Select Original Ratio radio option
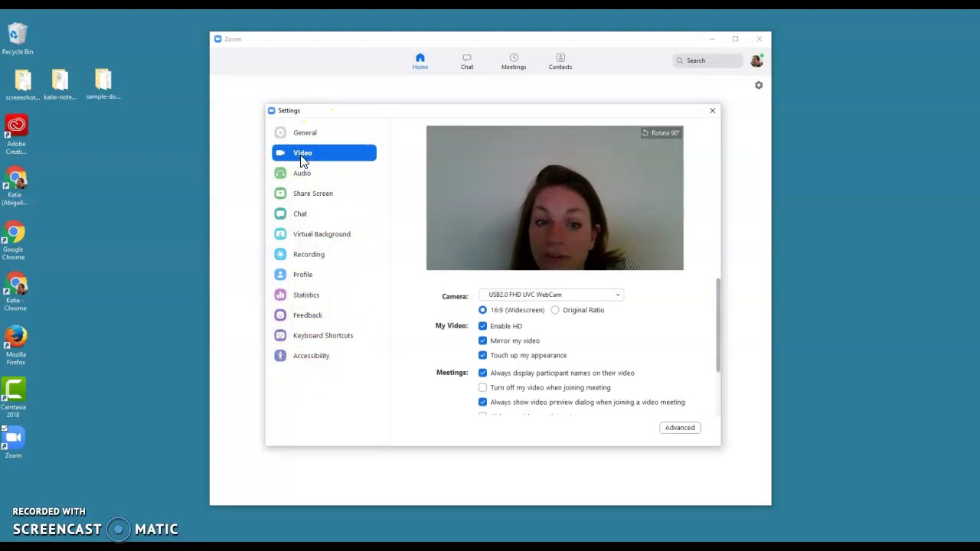This screenshot has height=551, width=980. coord(555,310)
